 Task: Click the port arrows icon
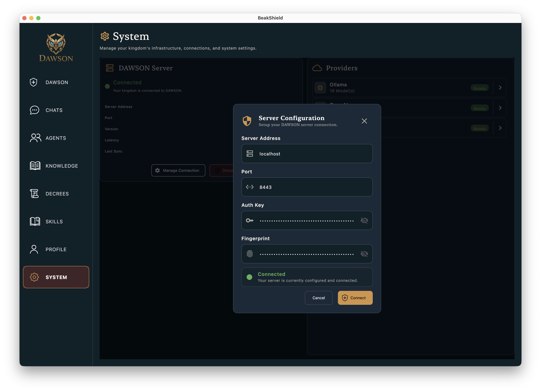[x=250, y=187]
